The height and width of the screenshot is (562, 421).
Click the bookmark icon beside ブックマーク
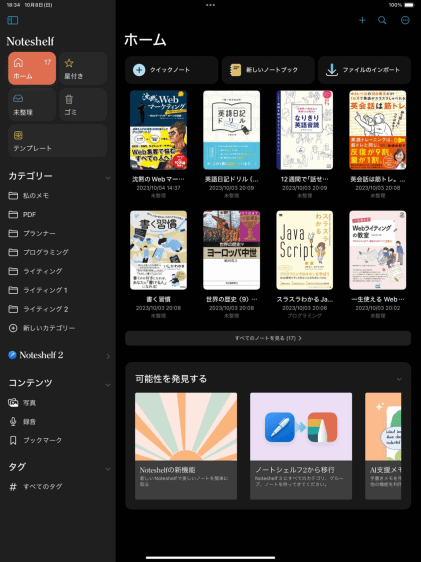pos(13,440)
